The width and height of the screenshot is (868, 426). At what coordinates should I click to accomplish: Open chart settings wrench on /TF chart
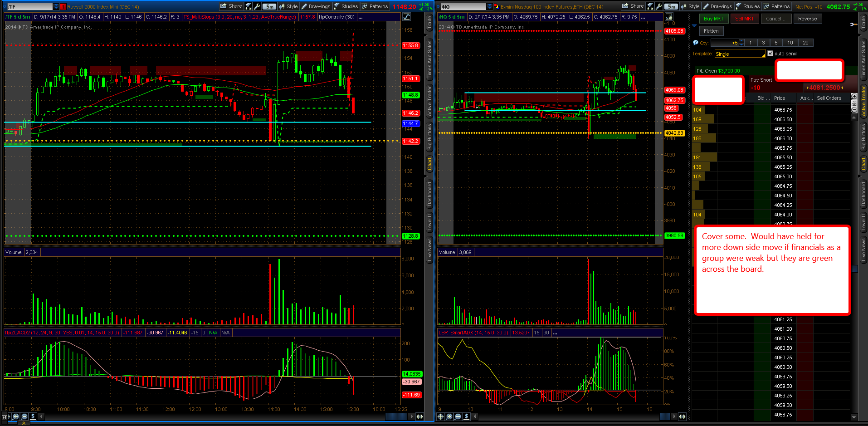[x=257, y=6]
